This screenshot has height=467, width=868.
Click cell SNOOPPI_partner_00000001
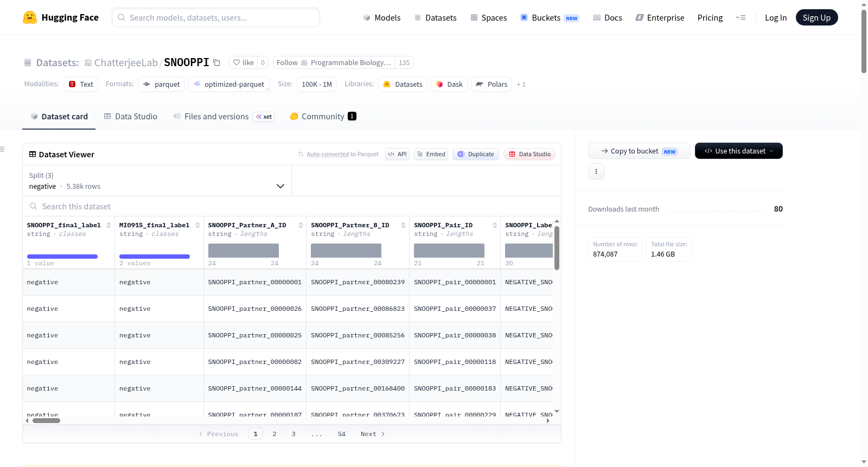pos(255,282)
